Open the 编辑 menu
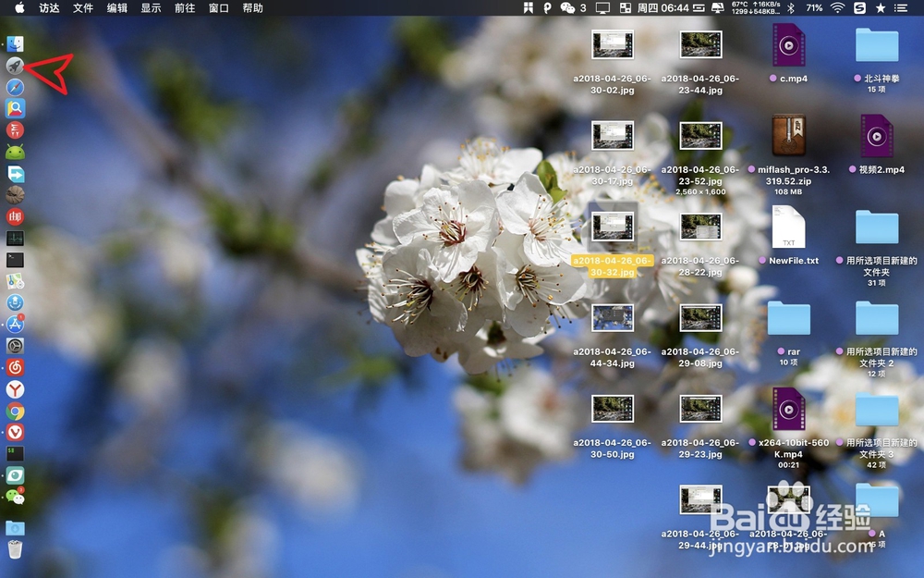The image size is (924, 578). (x=117, y=7)
